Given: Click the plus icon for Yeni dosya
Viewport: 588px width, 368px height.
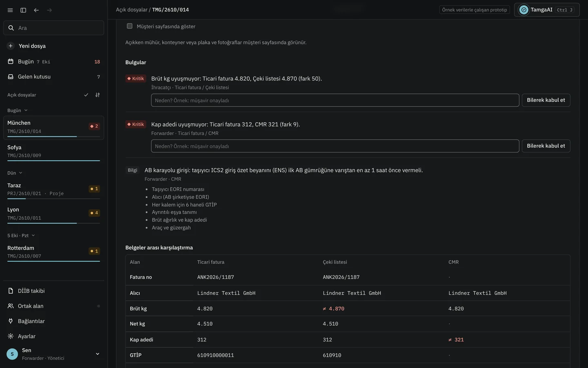Looking at the screenshot, I should (x=11, y=46).
